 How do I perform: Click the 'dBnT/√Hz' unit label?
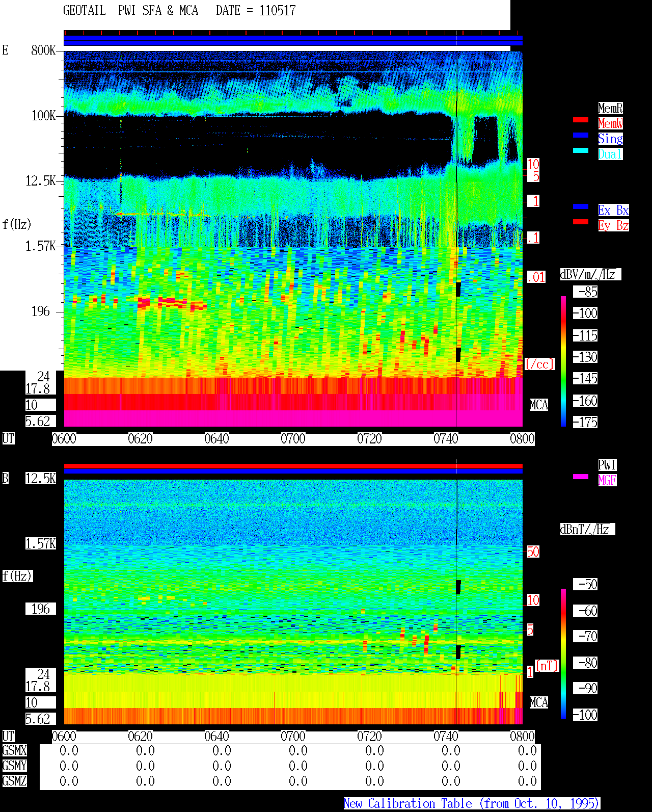click(x=587, y=529)
